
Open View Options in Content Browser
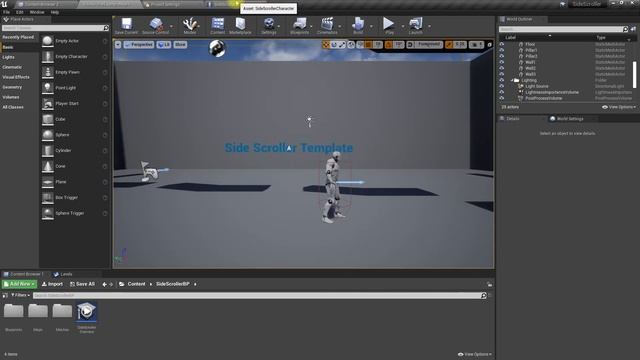475,354
